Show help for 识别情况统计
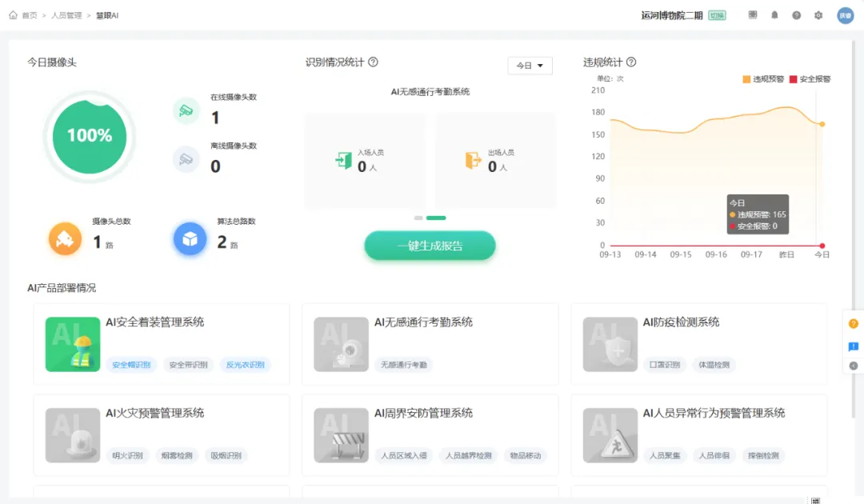Screen dimensions: 864x504 [x=373, y=62]
